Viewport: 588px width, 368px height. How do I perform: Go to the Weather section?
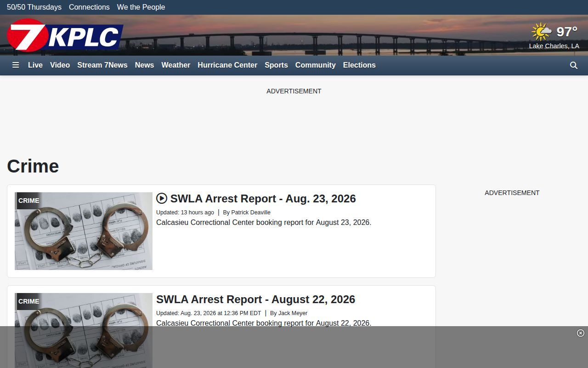[x=175, y=65]
